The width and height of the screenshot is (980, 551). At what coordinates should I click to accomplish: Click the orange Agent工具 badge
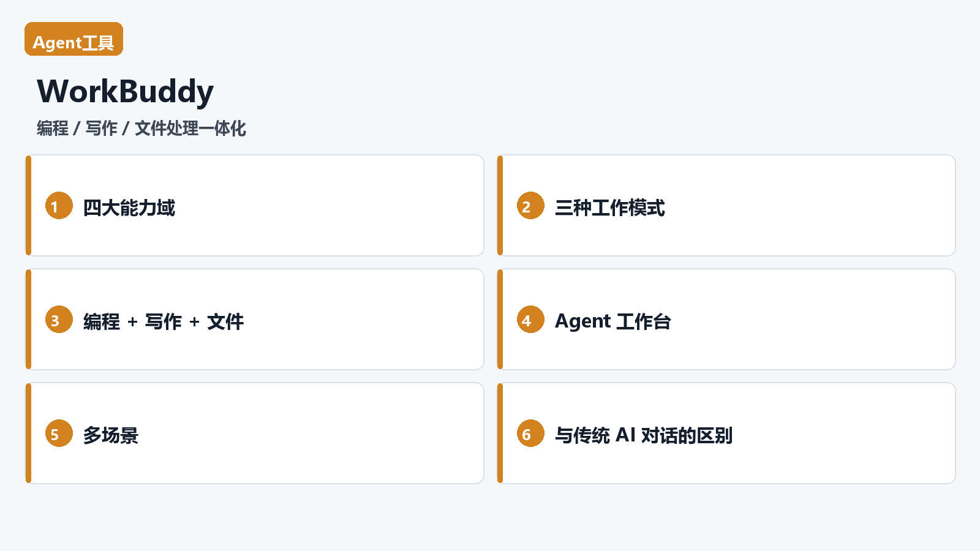coord(73,39)
